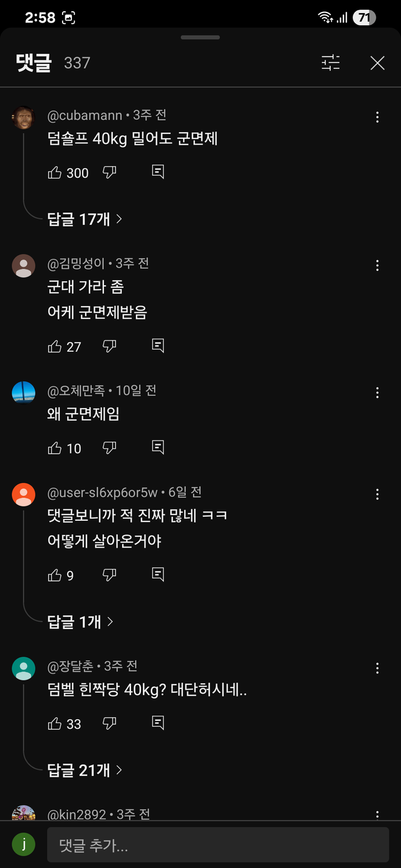
Task: Tap the 댓글 추가 input field
Action: (217, 846)
